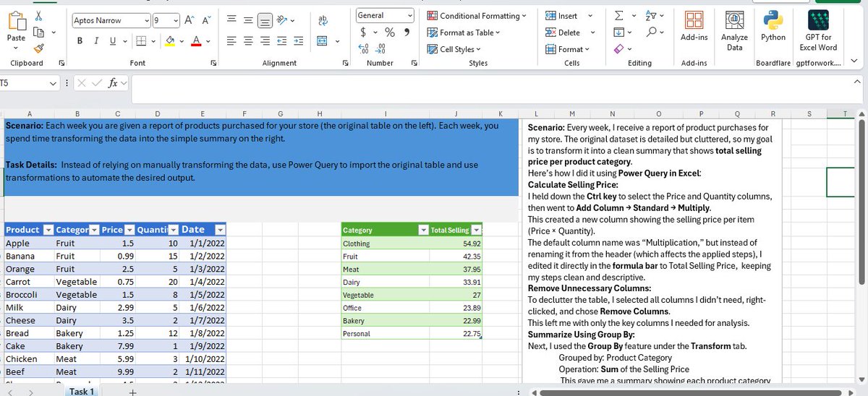The image size is (868, 396).
Task: Increase indent
Action: click(x=298, y=41)
